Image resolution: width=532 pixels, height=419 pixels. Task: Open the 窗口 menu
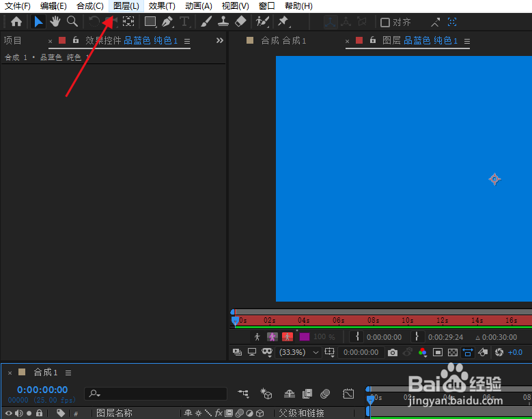pos(266,5)
